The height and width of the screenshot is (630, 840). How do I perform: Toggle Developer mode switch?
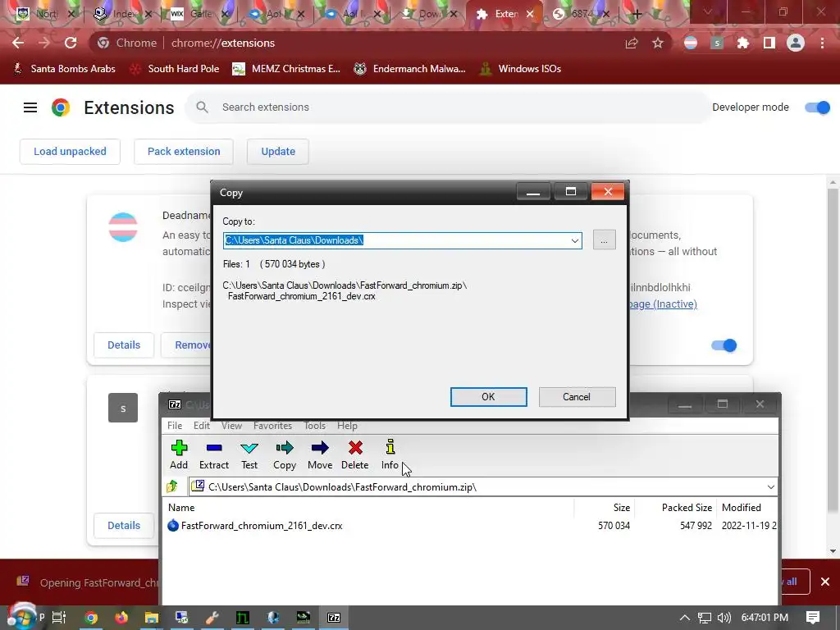[818, 107]
